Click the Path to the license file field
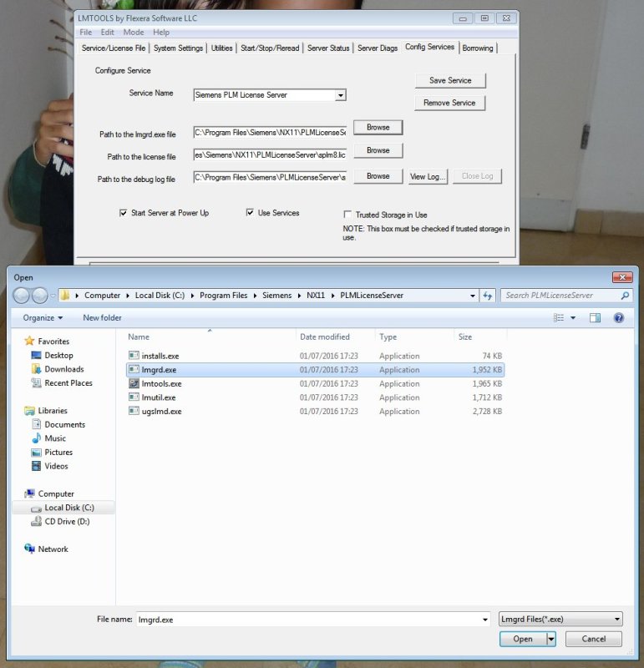Viewport: 644px width, 668px height. [x=270, y=154]
